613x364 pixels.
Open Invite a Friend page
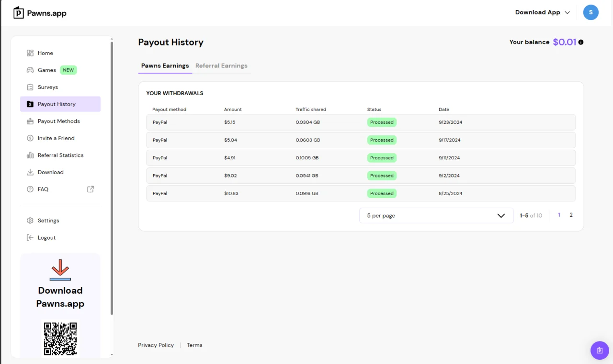click(57, 138)
